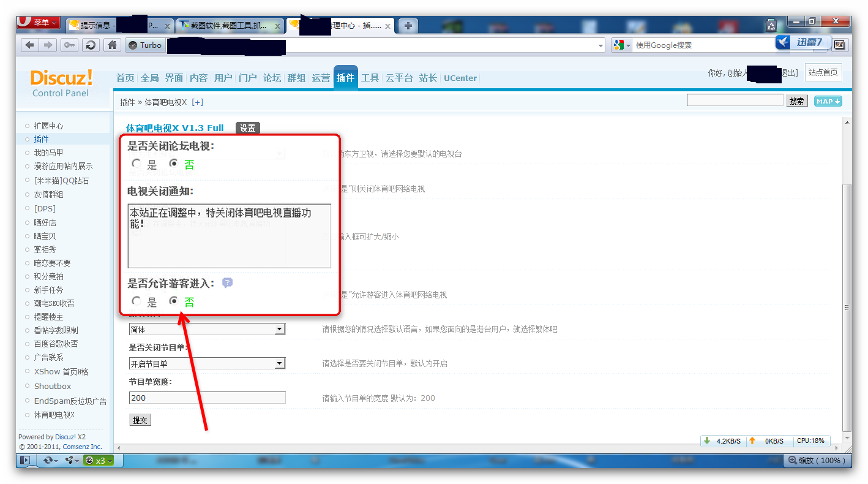Add a new tab with plus button

408,25
